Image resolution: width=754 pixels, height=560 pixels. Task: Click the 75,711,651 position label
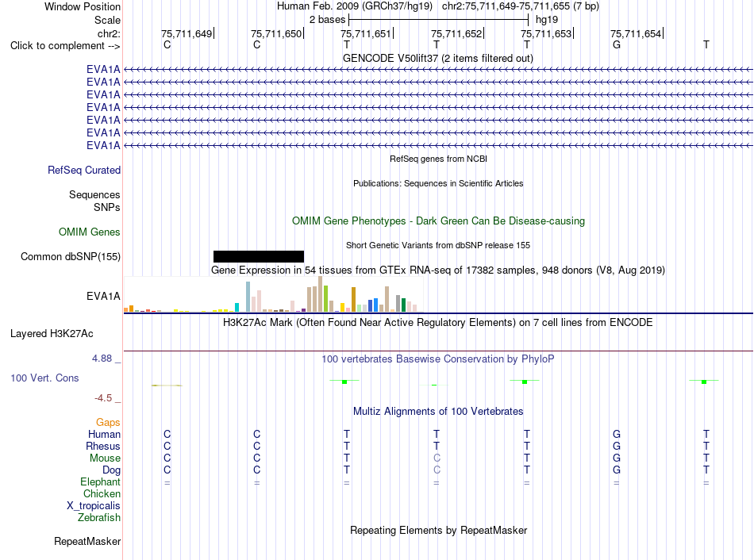[x=366, y=33]
